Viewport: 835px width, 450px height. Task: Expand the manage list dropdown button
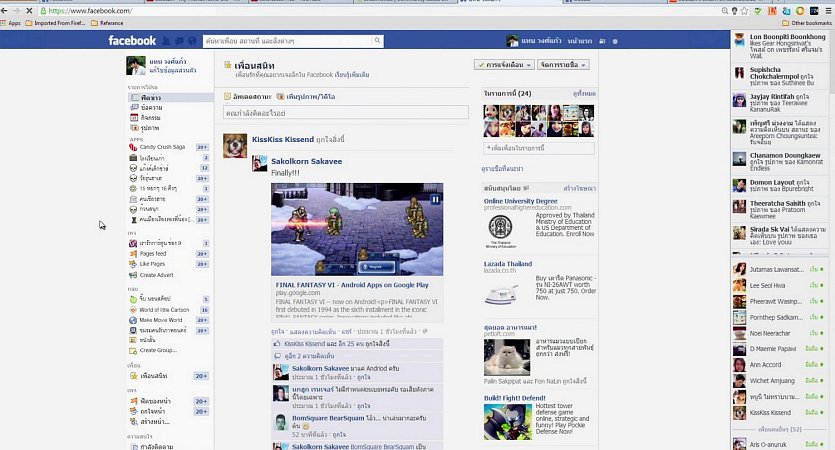click(563, 64)
